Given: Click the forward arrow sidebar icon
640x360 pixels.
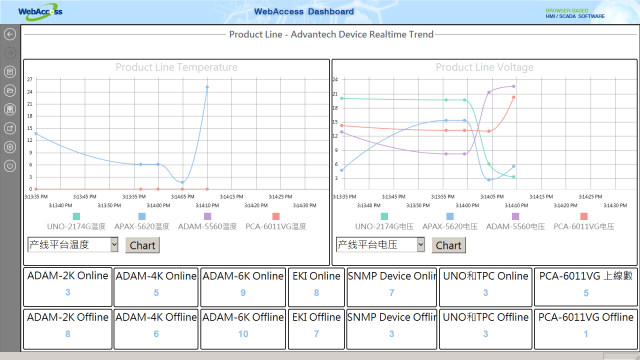Looking at the screenshot, I should pyautogui.click(x=10, y=53).
